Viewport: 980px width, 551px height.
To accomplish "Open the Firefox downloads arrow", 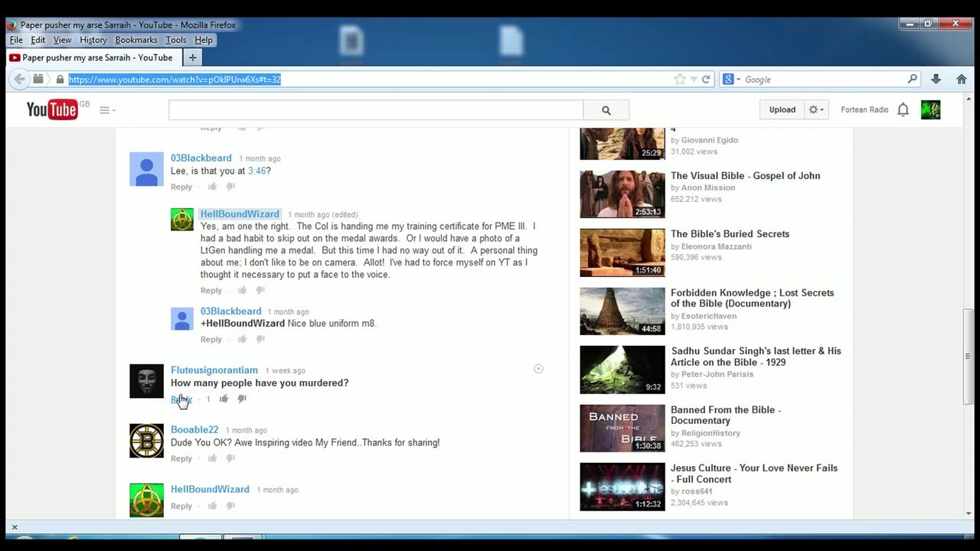I will tap(936, 79).
